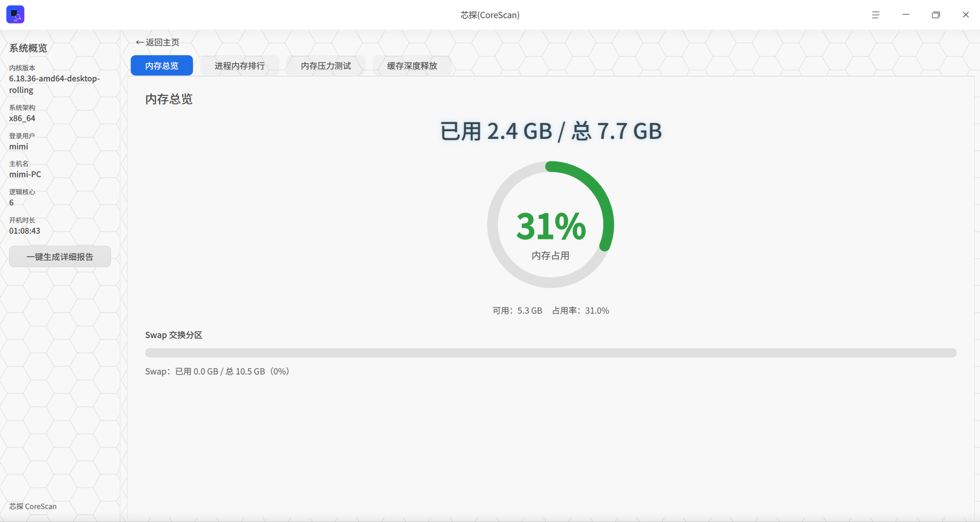Click 占用率: 31.0% text
980x522 pixels.
pyautogui.click(x=581, y=311)
